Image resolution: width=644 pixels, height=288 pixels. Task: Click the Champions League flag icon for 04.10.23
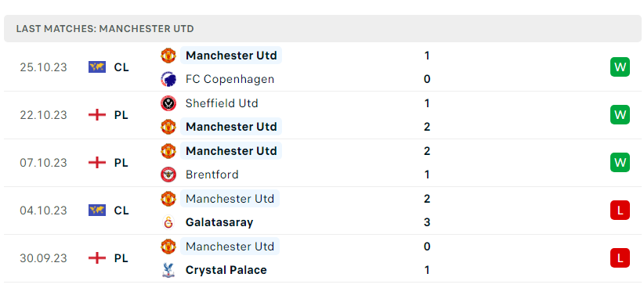97,210
